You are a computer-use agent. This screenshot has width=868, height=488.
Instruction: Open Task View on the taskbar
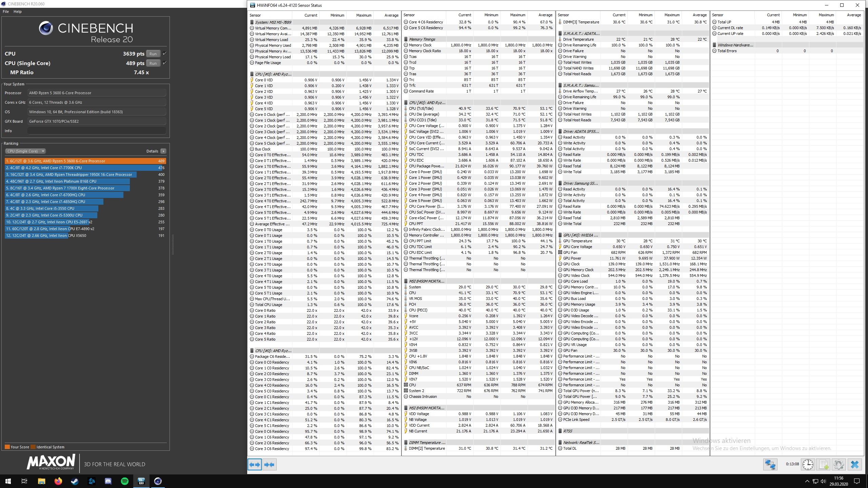pos(24,481)
